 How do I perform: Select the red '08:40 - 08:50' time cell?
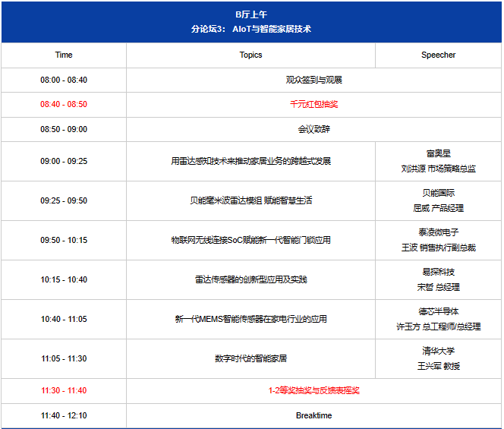64,104
